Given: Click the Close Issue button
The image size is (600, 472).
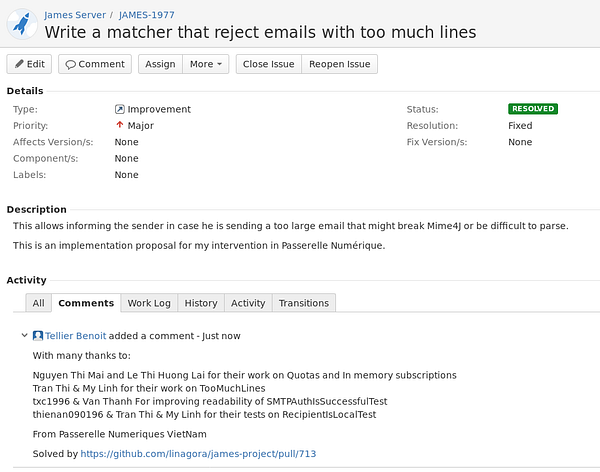Looking at the screenshot, I should pos(268,64).
